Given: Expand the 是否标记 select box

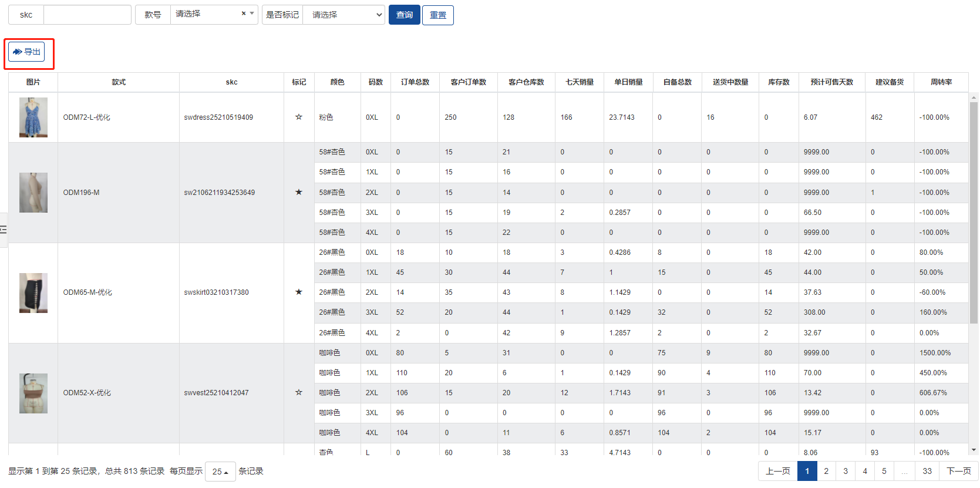Looking at the screenshot, I should pyautogui.click(x=343, y=15).
